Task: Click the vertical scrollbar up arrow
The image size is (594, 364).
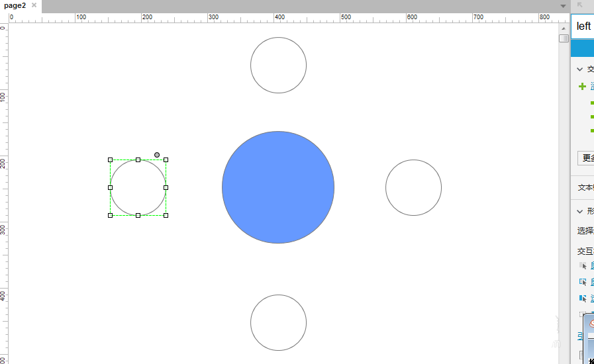Action: tap(564, 28)
